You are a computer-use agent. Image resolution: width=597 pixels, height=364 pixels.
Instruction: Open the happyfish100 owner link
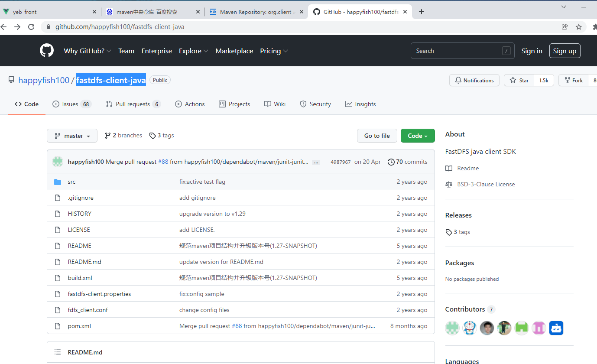pos(44,80)
